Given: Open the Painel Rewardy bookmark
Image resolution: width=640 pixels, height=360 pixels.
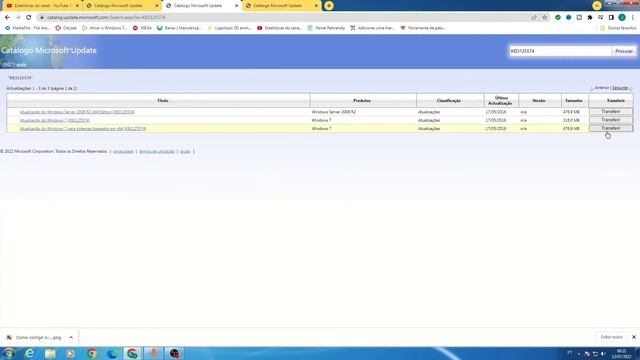Looking at the screenshot, I should (326, 28).
